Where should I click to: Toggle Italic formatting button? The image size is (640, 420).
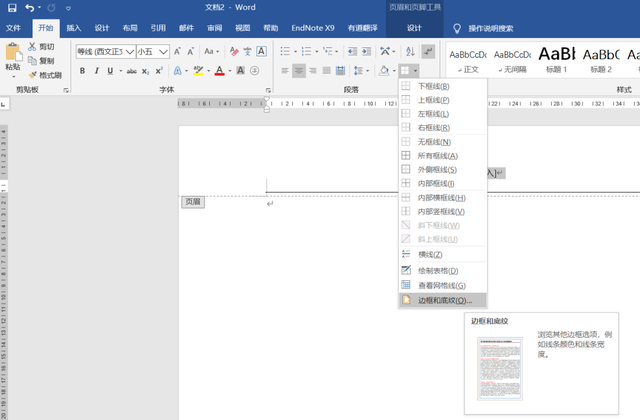pyautogui.click(x=96, y=71)
